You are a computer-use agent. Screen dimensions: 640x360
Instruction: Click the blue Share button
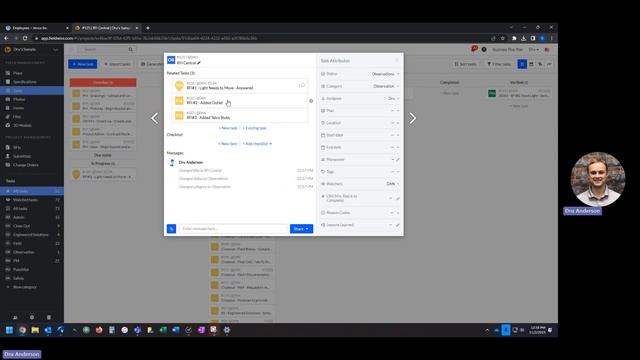coord(301,229)
